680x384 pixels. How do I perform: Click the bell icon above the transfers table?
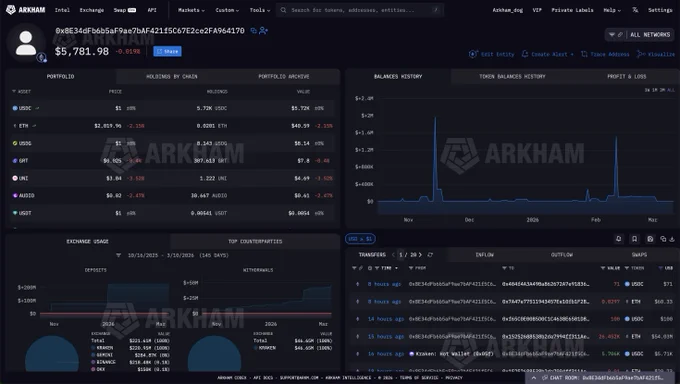618,239
